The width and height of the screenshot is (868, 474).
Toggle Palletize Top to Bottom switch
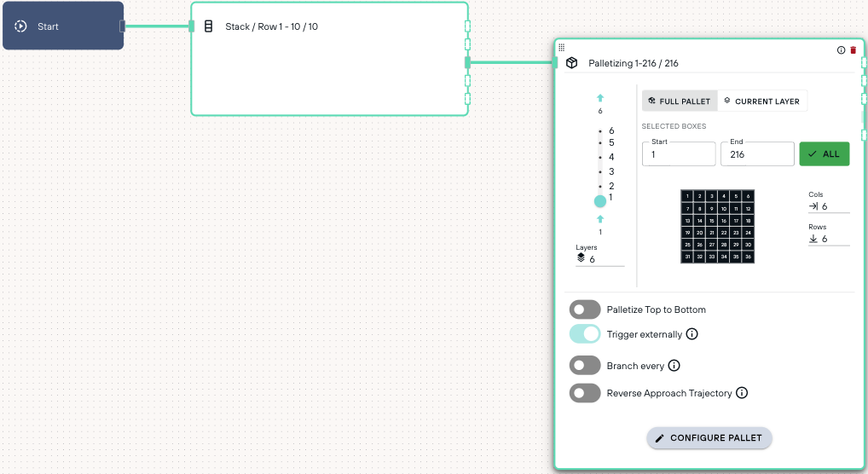click(x=585, y=309)
